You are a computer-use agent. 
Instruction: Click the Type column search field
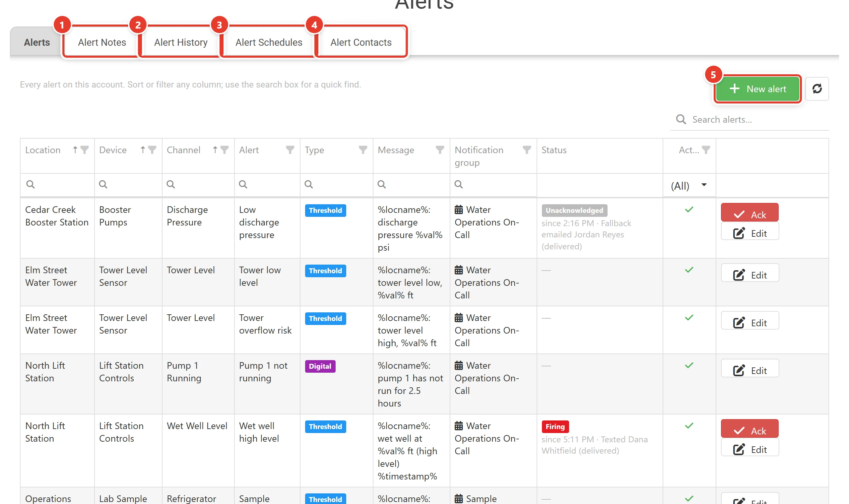point(336,185)
